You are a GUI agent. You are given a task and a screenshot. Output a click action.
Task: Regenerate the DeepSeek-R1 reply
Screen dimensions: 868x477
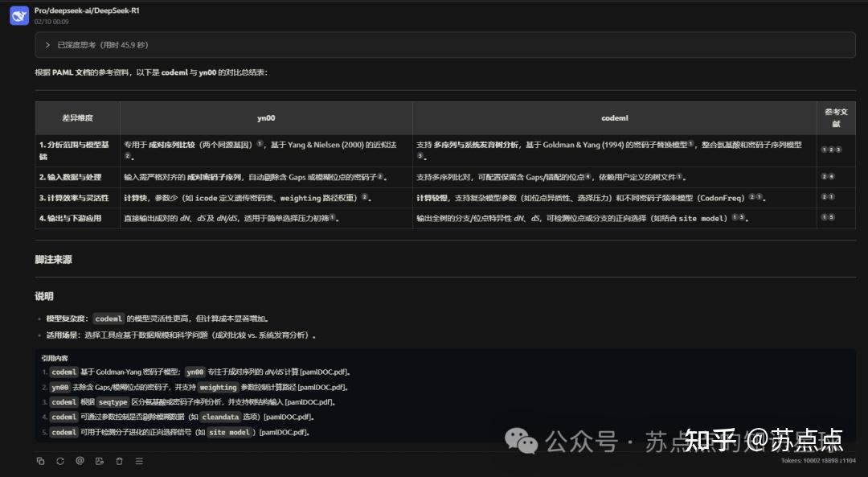coord(59,460)
